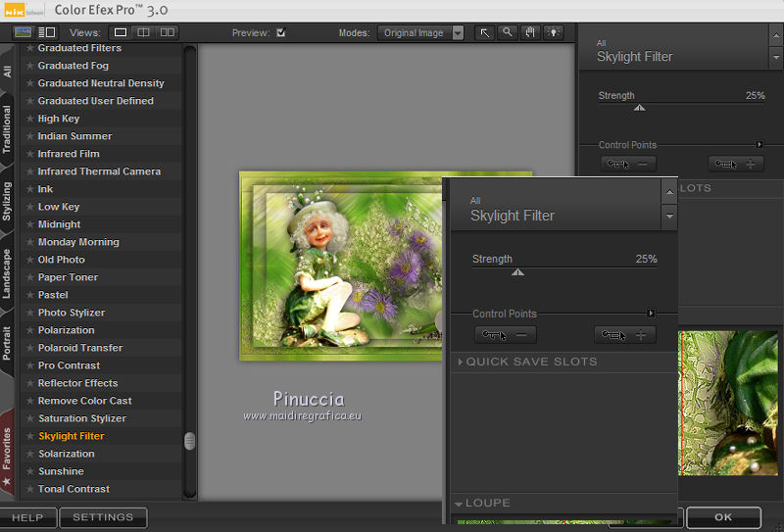784x532 pixels.
Task: Star the Indian Summer filter as favorite
Action: click(x=30, y=136)
